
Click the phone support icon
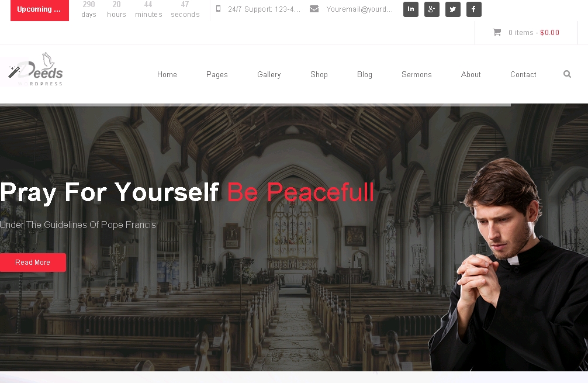(218, 9)
